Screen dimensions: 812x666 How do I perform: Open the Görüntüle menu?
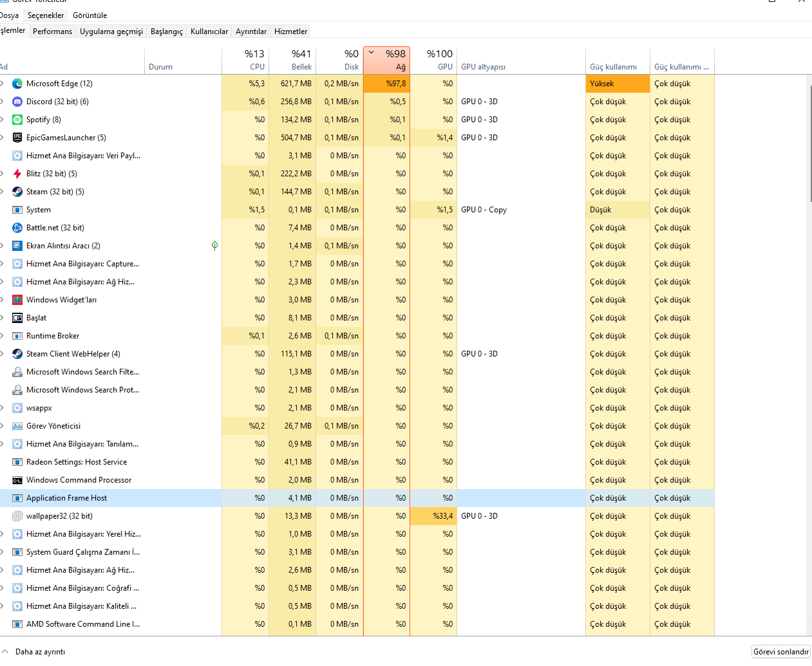click(x=90, y=15)
